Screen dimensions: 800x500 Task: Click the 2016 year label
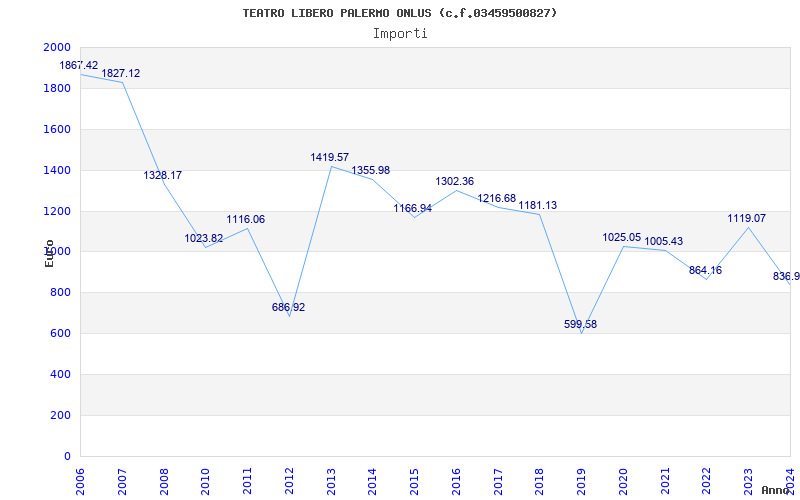coord(457,482)
